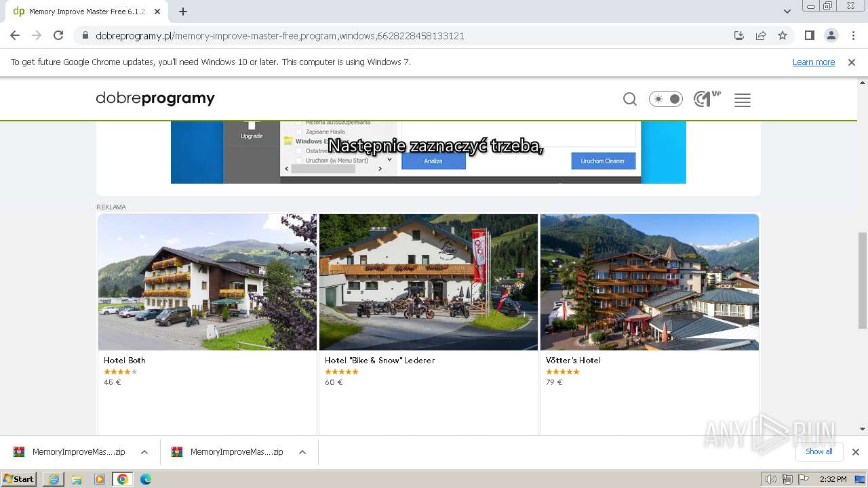Expand the tab search dropdown arrow
The image size is (868, 488).
click(787, 12)
